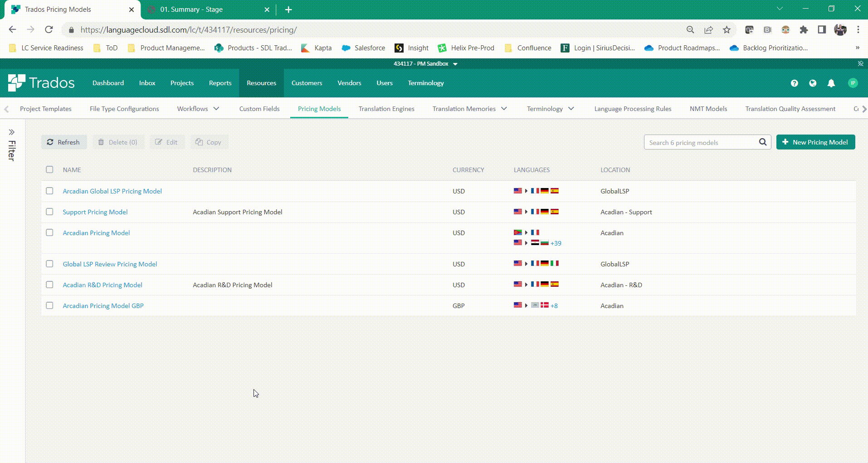
Task: Check the Global LSP Review Pricing Model row
Action: tap(49, 264)
